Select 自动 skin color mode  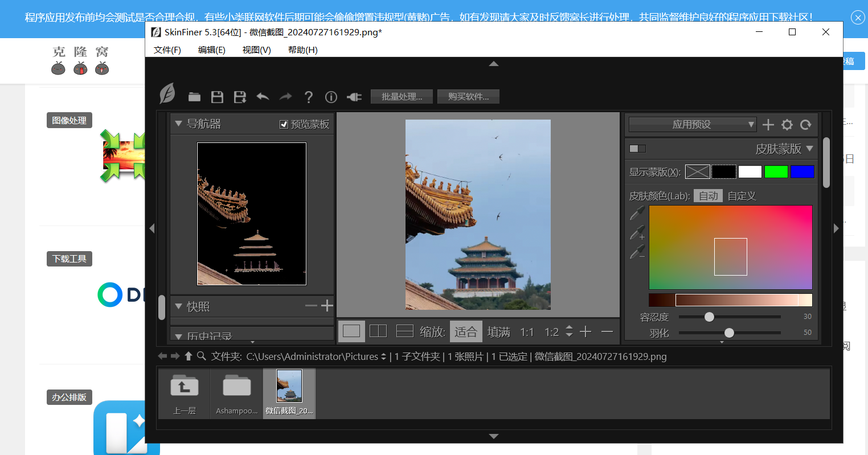[708, 196]
